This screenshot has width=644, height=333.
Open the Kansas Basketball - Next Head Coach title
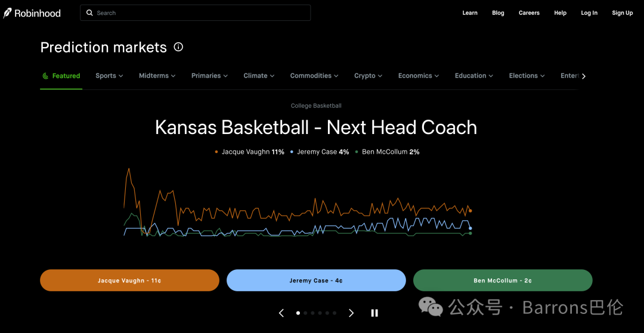click(316, 127)
